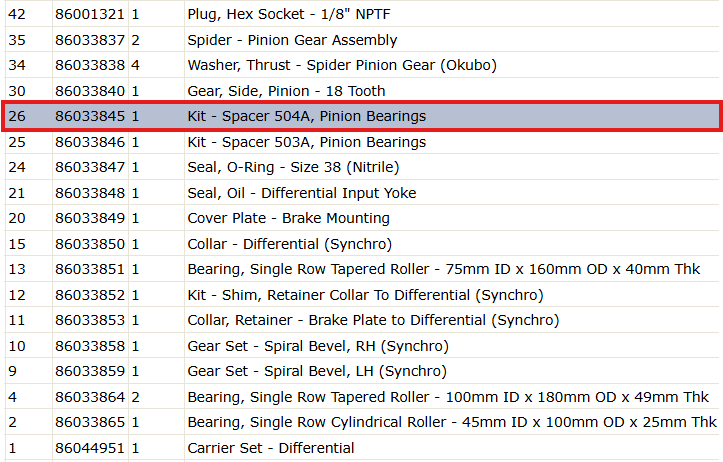The width and height of the screenshot is (723, 462).
Task: Click part number 86033845 cell
Action: coord(90,116)
